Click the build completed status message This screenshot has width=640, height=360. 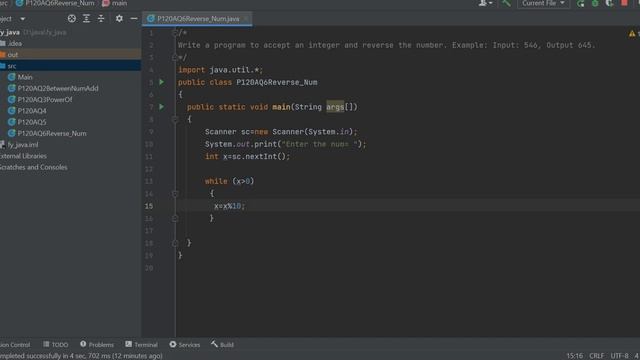(x=81, y=356)
